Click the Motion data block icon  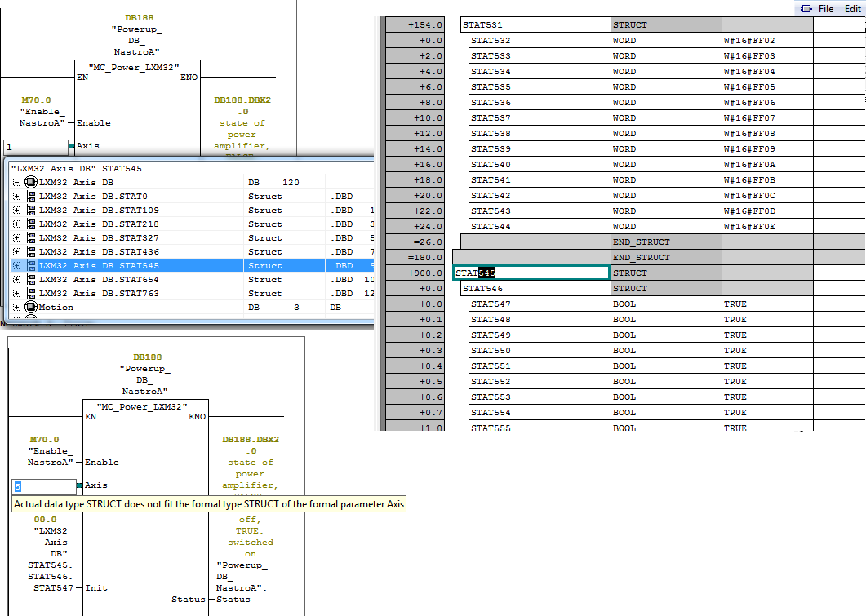pos(31,307)
